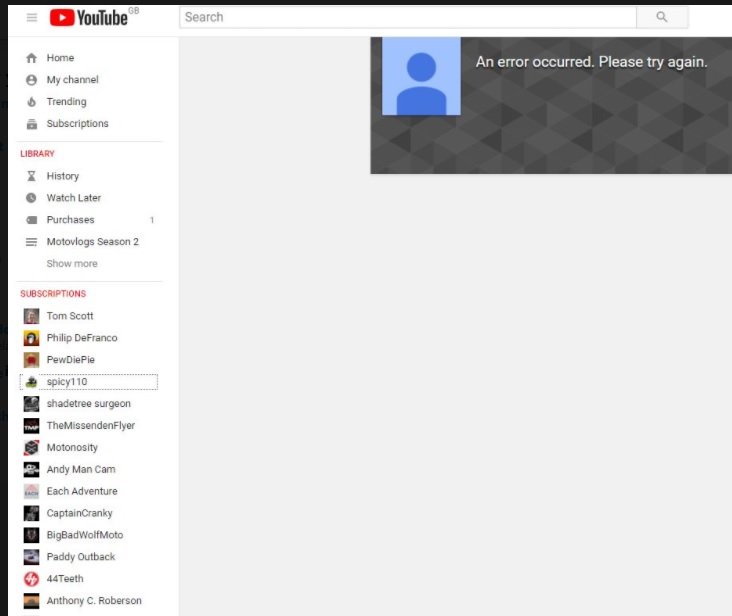Click the default channel profile picture
This screenshot has height=616, width=732.
(421, 76)
